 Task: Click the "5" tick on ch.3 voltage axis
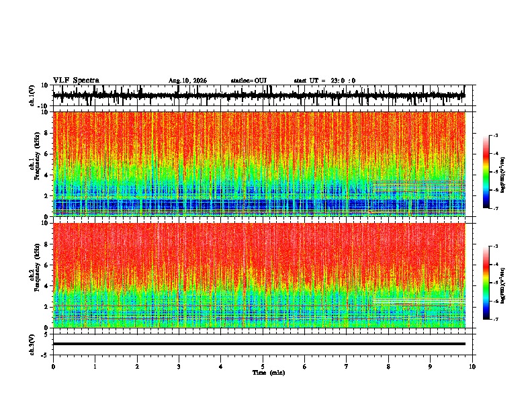[x=46, y=334]
